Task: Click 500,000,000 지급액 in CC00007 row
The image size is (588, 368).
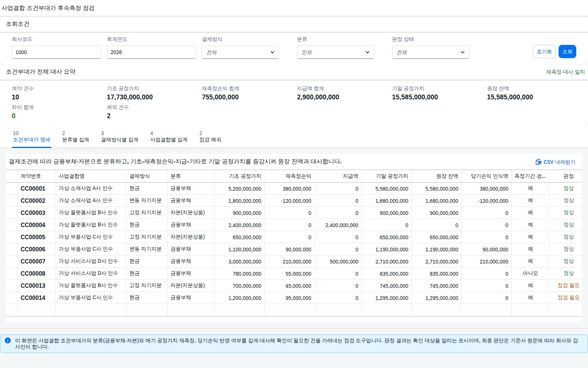Action: (344, 262)
